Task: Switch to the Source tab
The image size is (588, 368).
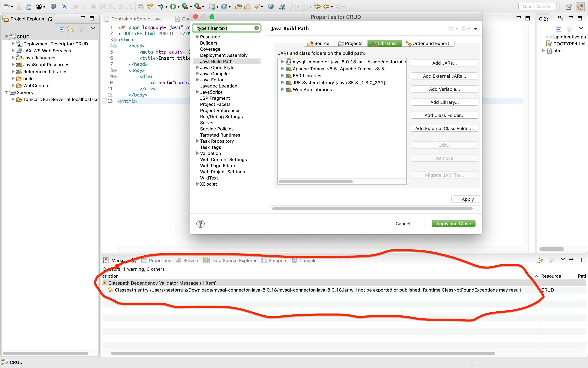Action: 319,43
